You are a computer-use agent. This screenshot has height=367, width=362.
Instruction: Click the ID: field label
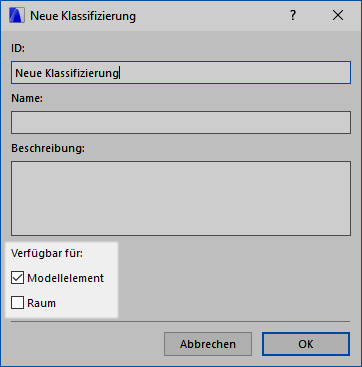[18, 48]
